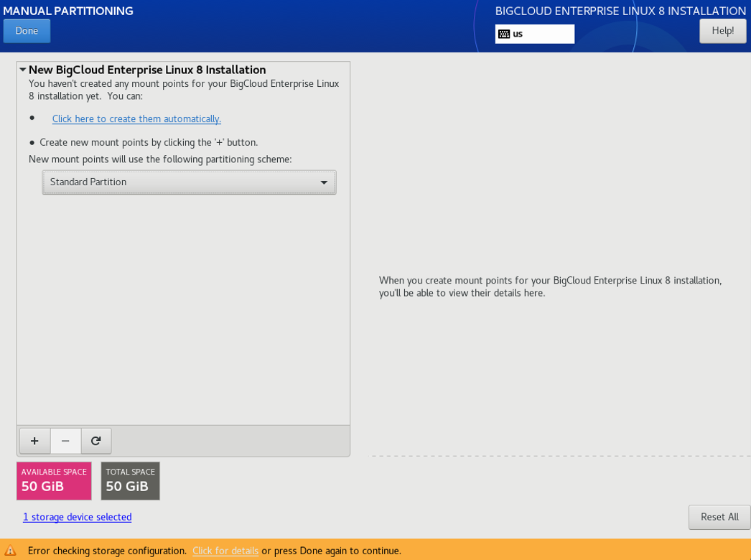
Task: Collapse the New BigCloud Enterprise Linux 8 Installation section
Action: (22, 70)
